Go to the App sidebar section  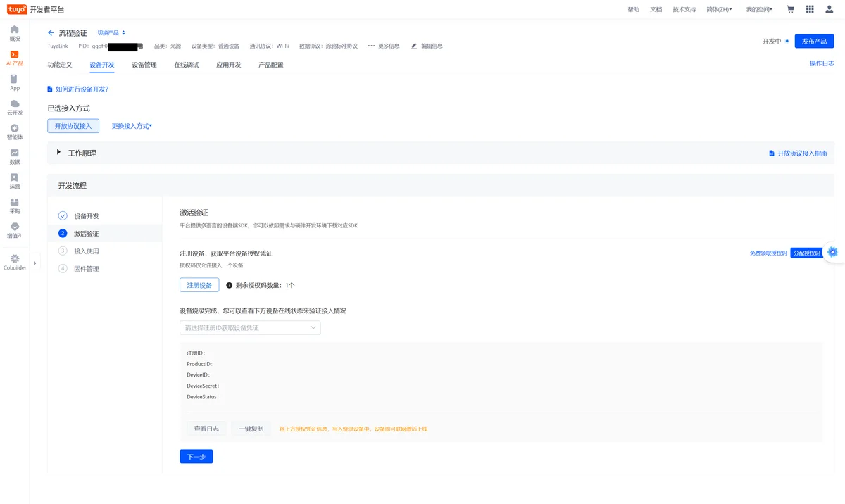(15, 82)
